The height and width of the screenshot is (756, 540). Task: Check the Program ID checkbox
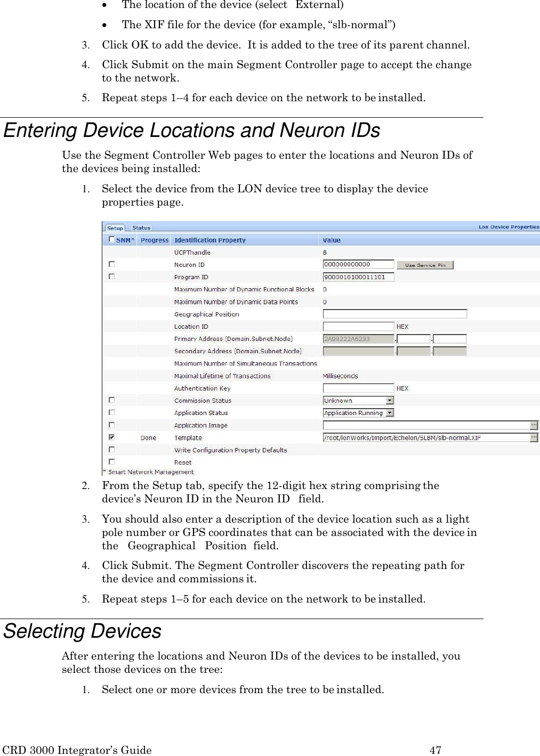[111, 277]
